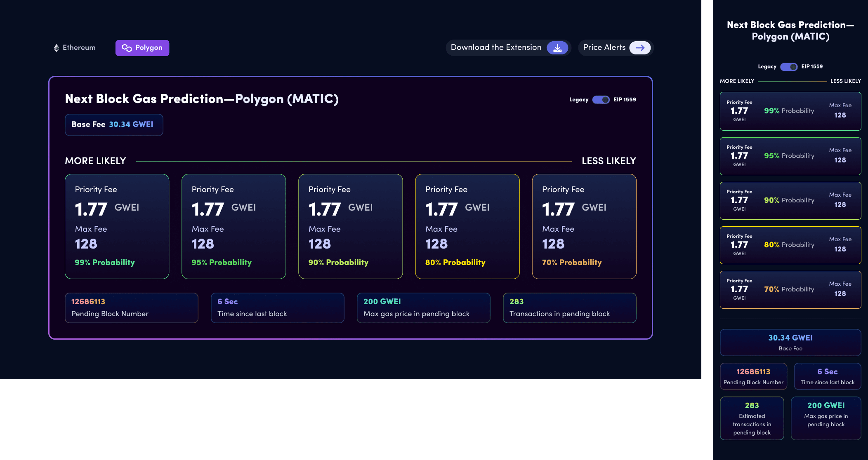Click the sidebar 30.34 GWEI Base Fee box

(790, 342)
